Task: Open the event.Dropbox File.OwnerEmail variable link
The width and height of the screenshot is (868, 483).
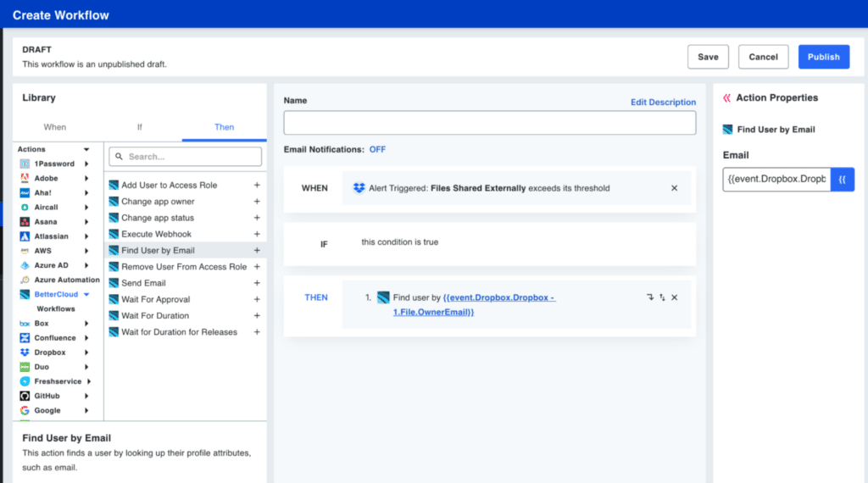Action: 474,305
